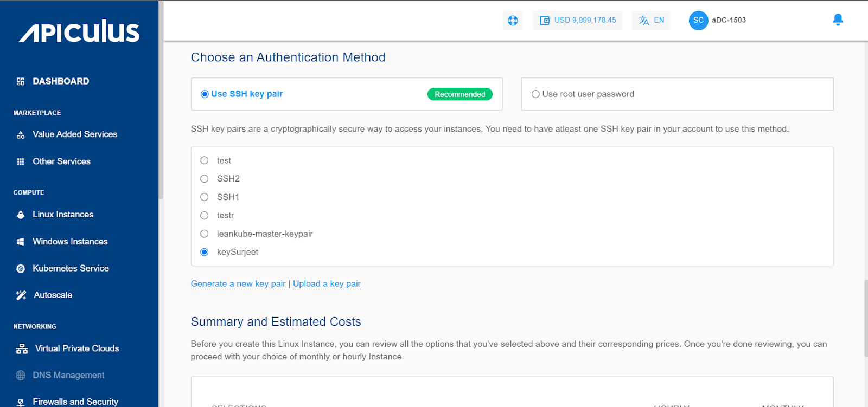Select the Use root user password option

pyautogui.click(x=535, y=94)
